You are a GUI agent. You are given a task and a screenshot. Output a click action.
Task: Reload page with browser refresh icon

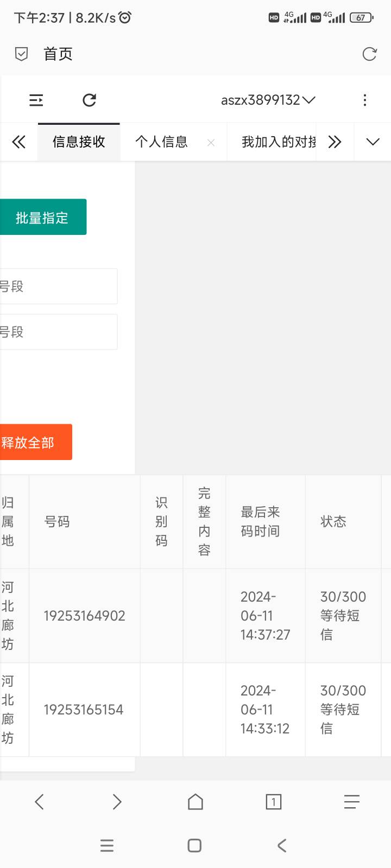pyautogui.click(x=369, y=54)
